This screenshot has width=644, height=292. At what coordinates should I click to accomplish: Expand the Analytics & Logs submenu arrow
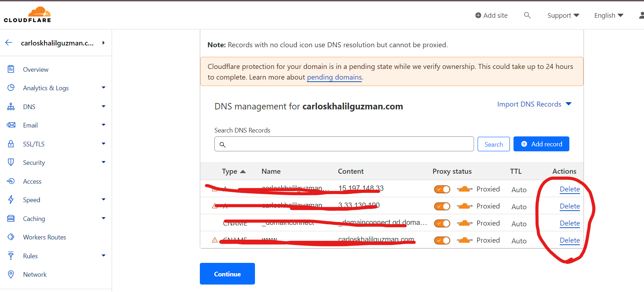pos(103,87)
